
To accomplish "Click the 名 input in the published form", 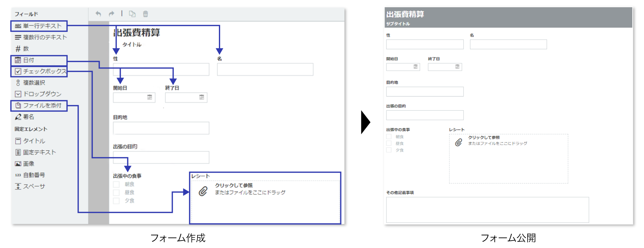I will pyautogui.click(x=508, y=44).
